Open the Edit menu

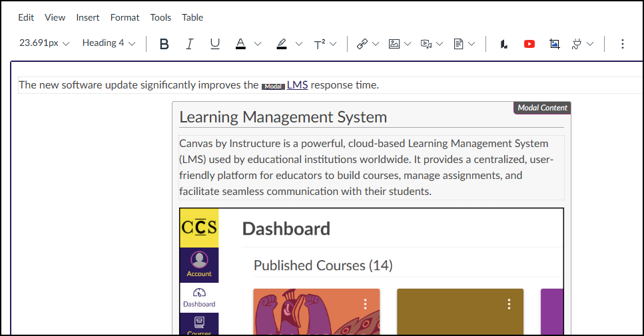click(x=26, y=18)
